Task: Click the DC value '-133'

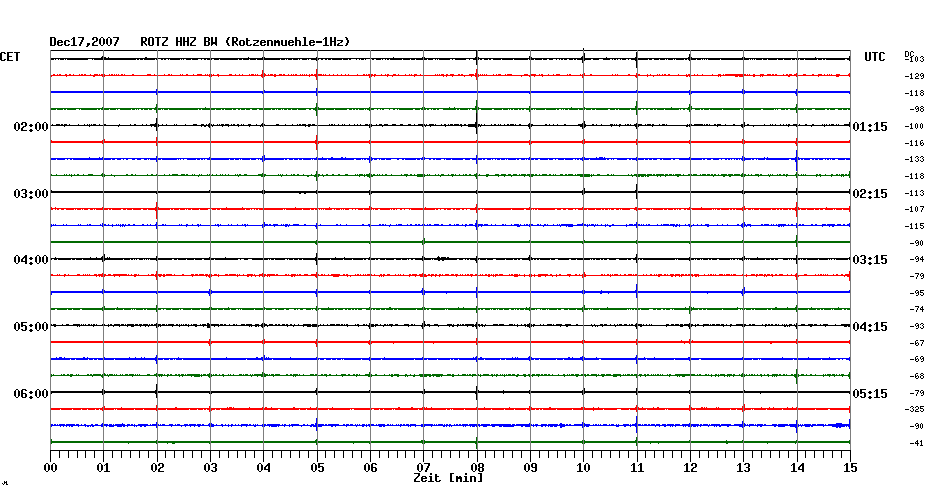Action: pyautogui.click(x=914, y=160)
